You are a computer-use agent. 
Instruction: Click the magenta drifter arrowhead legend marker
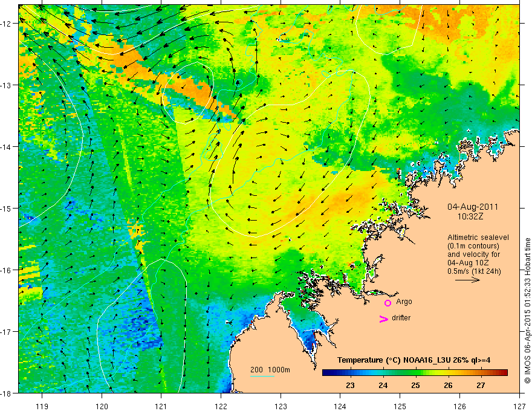[x=384, y=319]
